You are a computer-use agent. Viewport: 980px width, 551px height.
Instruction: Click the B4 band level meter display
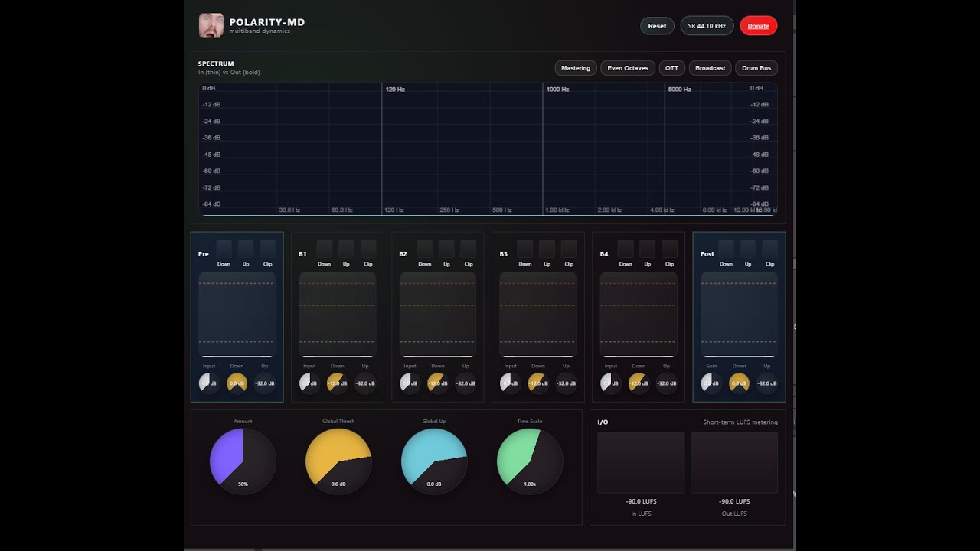639,315
